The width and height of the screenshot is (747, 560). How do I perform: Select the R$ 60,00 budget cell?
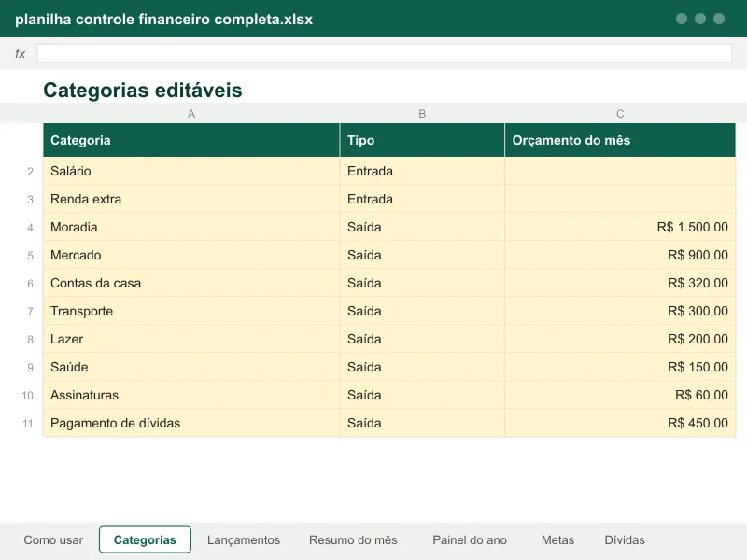pyautogui.click(x=620, y=395)
